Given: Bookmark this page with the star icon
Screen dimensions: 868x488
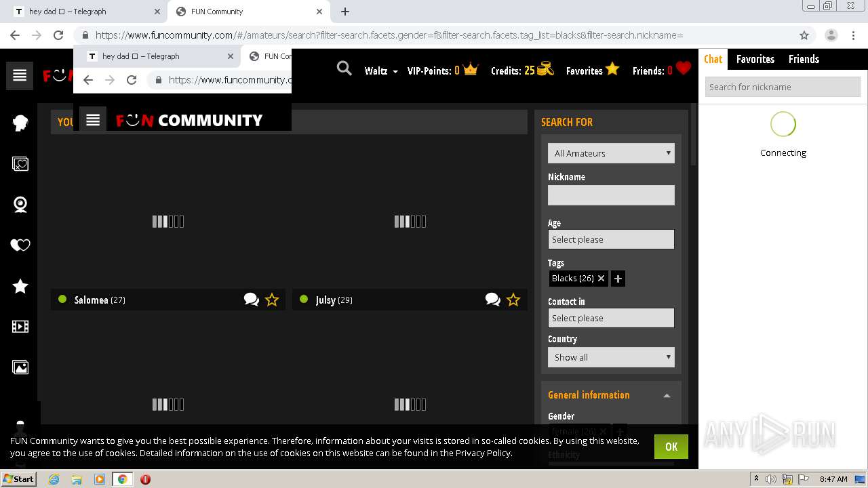Looking at the screenshot, I should click(x=804, y=35).
